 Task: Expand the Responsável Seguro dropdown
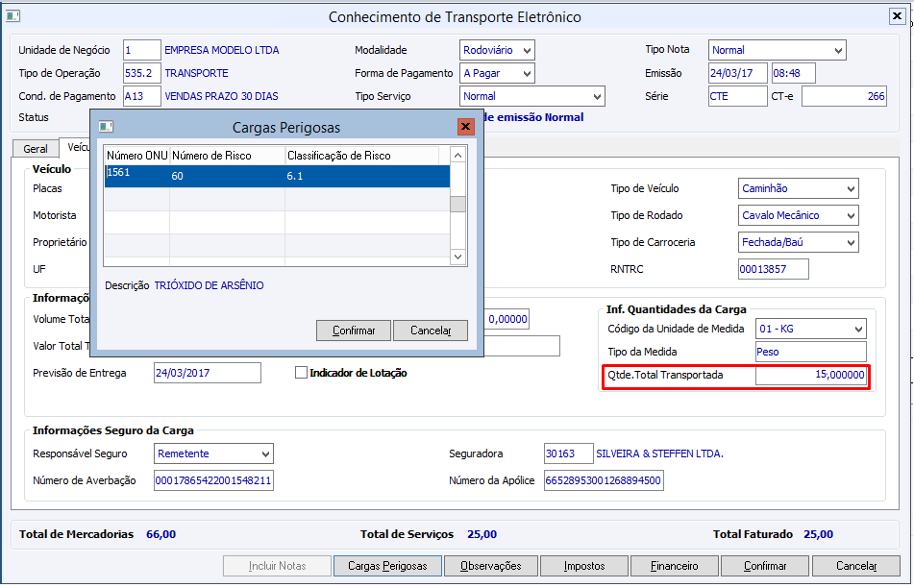pos(266,453)
